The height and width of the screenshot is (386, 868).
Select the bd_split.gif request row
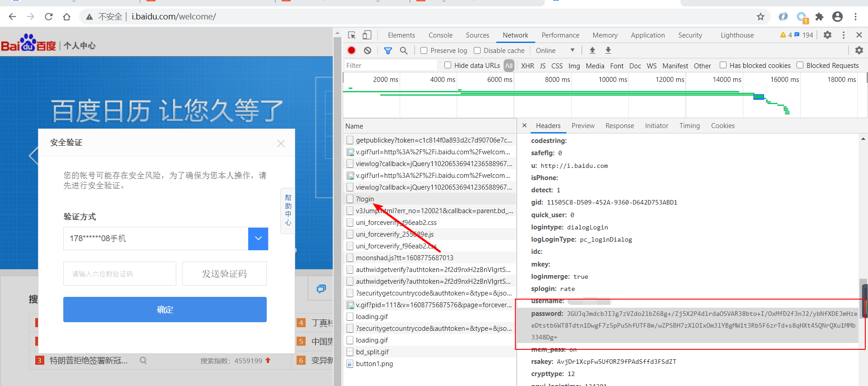point(430,352)
